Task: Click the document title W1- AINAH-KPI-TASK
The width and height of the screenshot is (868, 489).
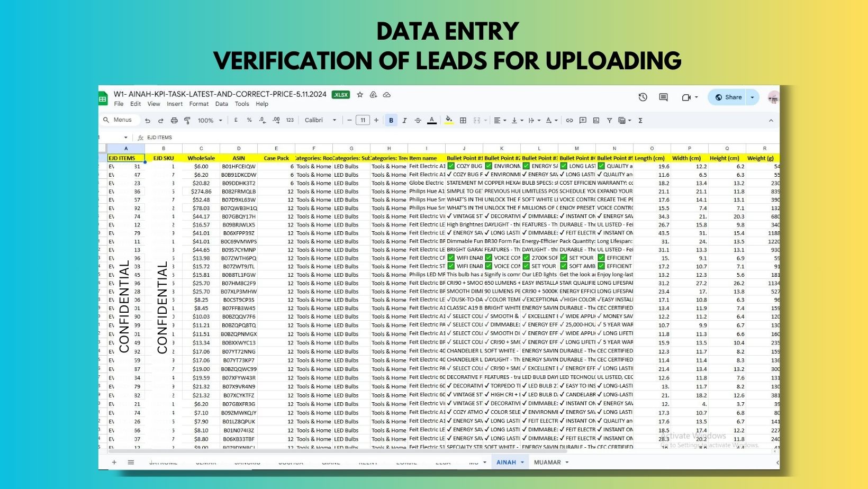Action: tap(220, 94)
